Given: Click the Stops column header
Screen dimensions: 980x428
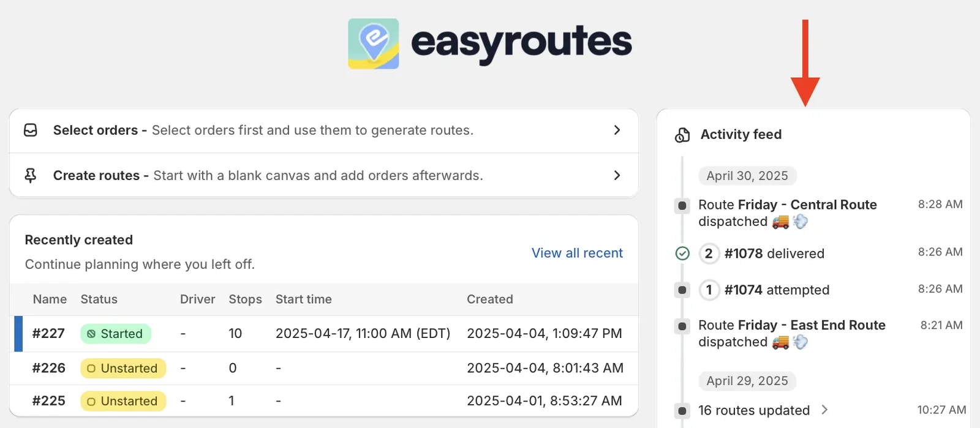Looking at the screenshot, I should tap(245, 299).
